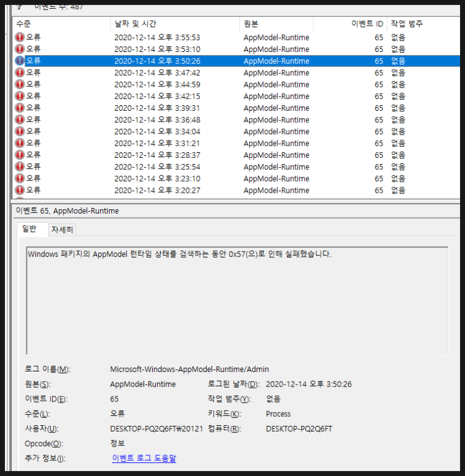Viewport: 465px width, 476px height.
Task: Click error icon of 3:36:48 event row
Action: (20, 120)
